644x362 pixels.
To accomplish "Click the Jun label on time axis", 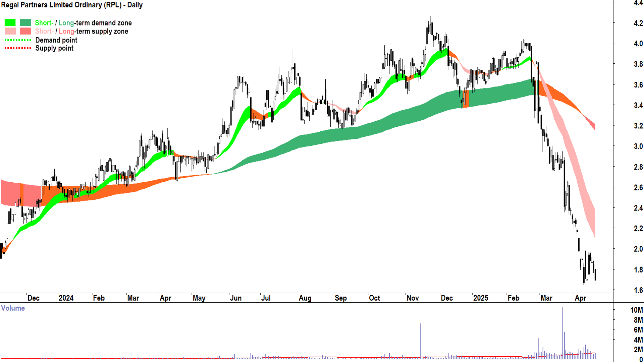I will pyautogui.click(x=235, y=298).
